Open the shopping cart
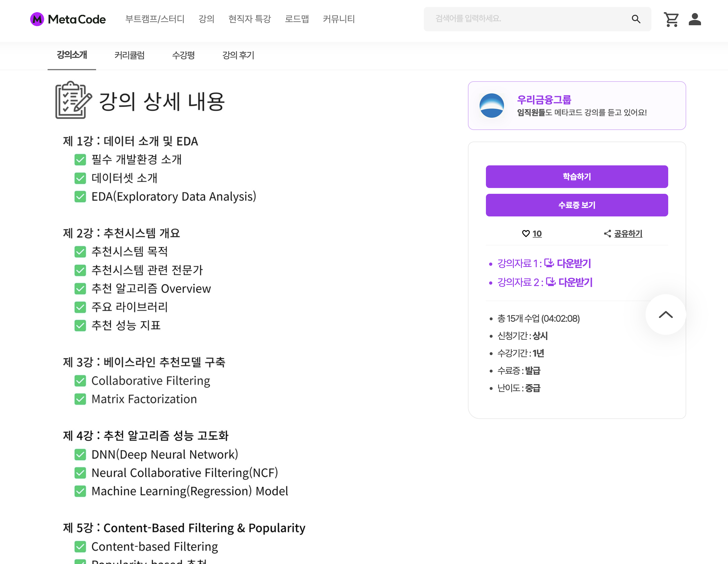The image size is (728, 564). pos(671,19)
